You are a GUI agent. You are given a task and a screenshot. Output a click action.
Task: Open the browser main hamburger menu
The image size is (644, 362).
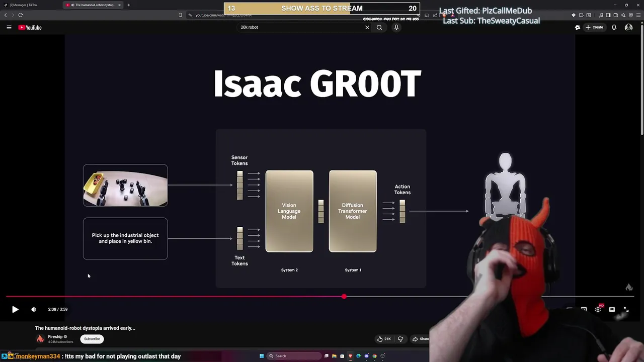point(638,15)
